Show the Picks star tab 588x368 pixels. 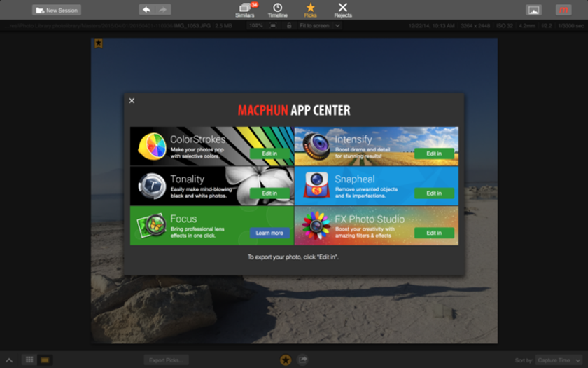tap(310, 10)
